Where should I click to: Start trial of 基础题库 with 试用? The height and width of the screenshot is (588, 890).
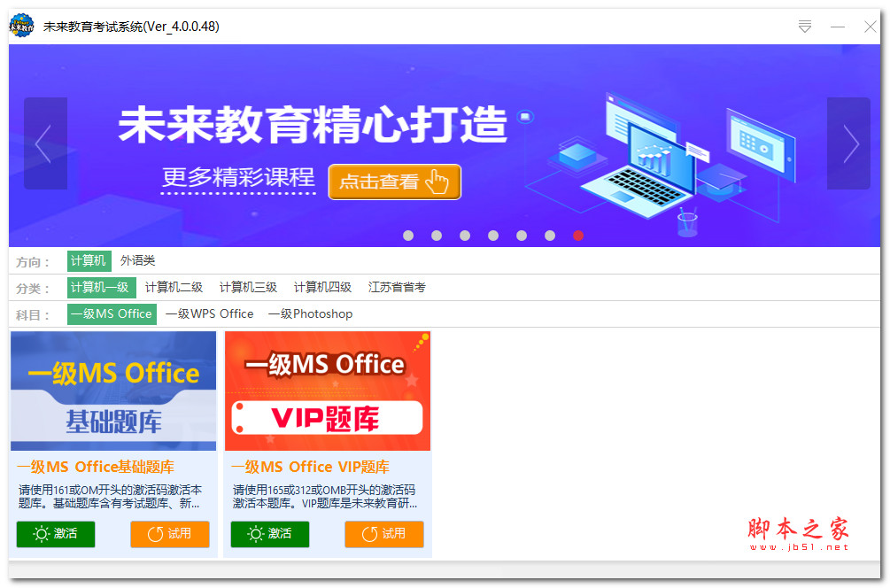pyautogui.click(x=170, y=534)
